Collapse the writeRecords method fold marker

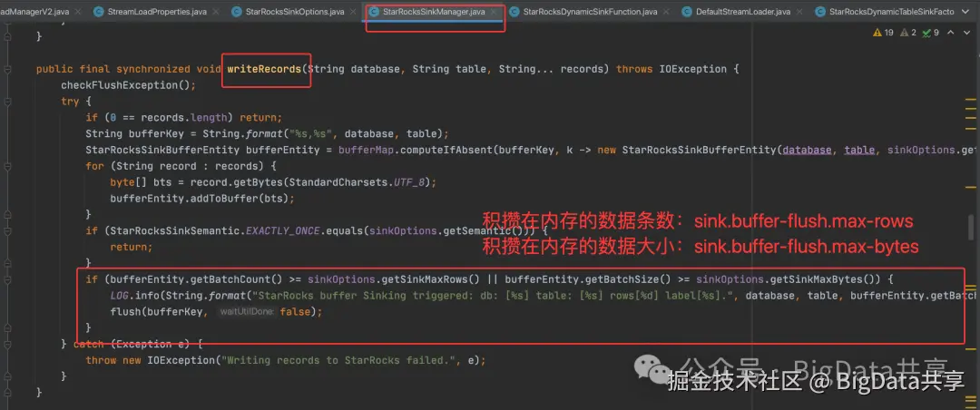click(7, 69)
